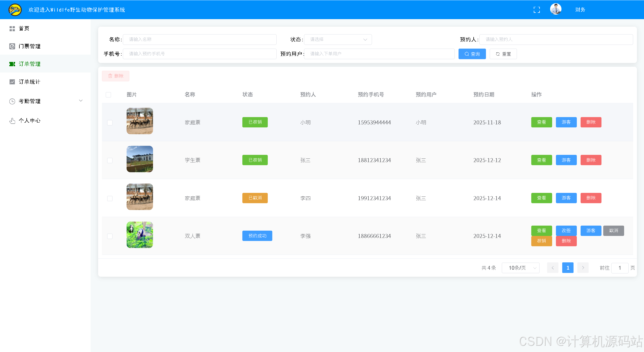Open the 学生票 building thumbnail

point(140,159)
